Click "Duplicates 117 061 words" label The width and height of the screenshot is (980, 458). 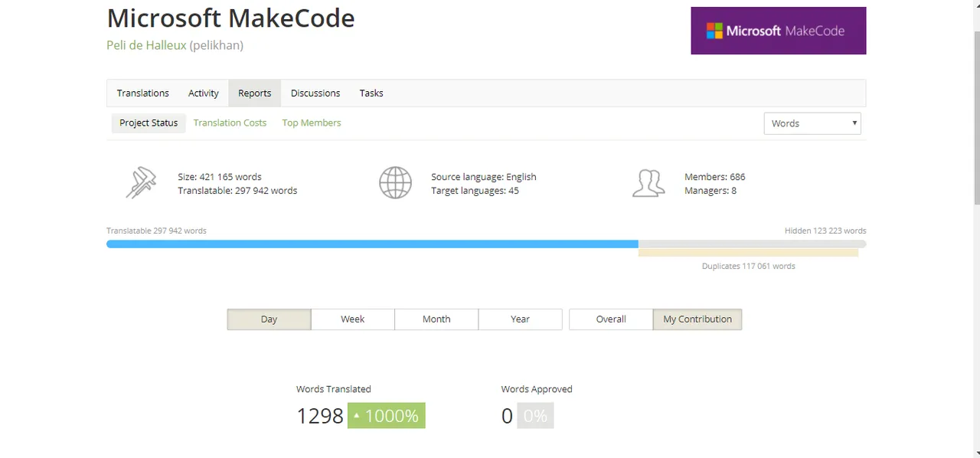749,267
